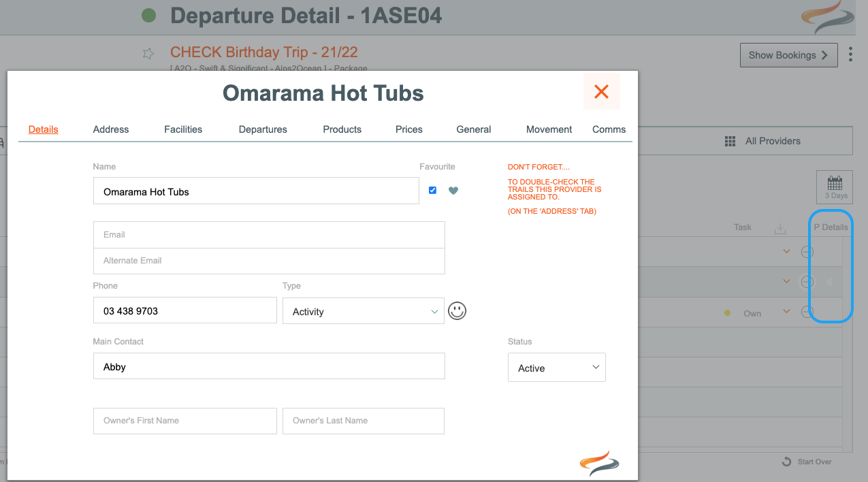This screenshot has width=868, height=482.
Task: Click the Owner's Last Name field
Action: pyautogui.click(x=364, y=421)
